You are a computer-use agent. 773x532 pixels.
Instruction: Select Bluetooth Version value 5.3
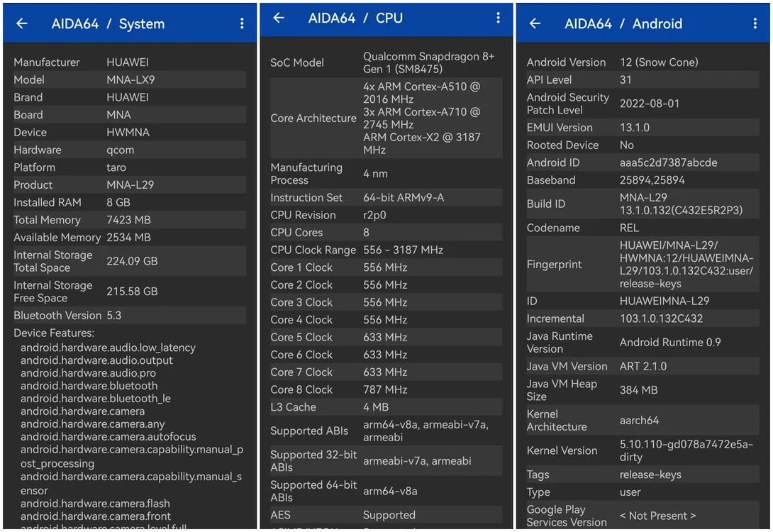(114, 315)
